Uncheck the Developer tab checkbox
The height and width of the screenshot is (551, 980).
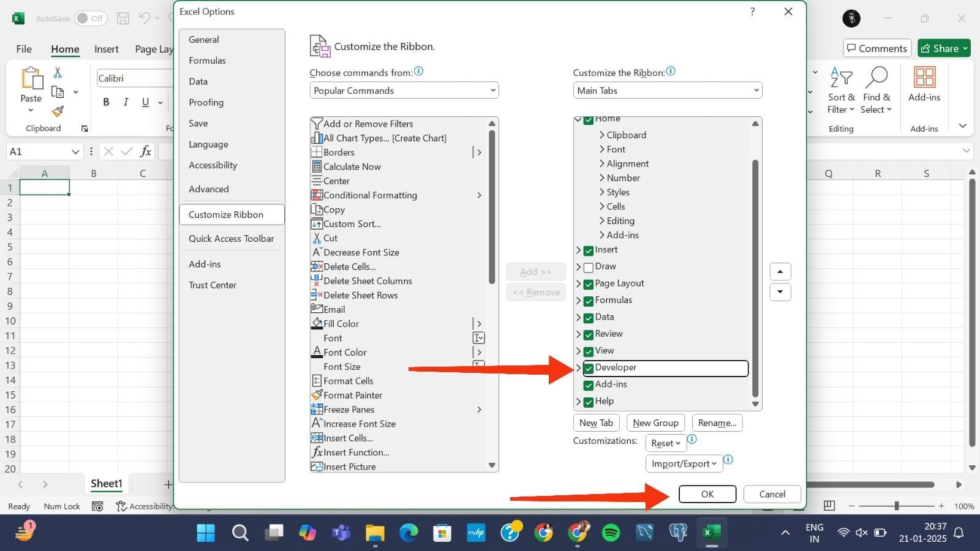click(589, 368)
